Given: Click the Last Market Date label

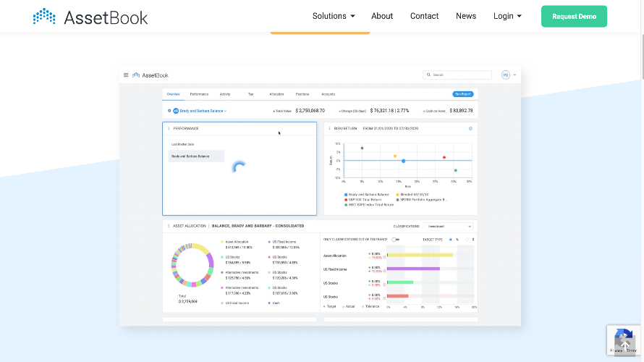Looking at the screenshot, I should tap(183, 144).
